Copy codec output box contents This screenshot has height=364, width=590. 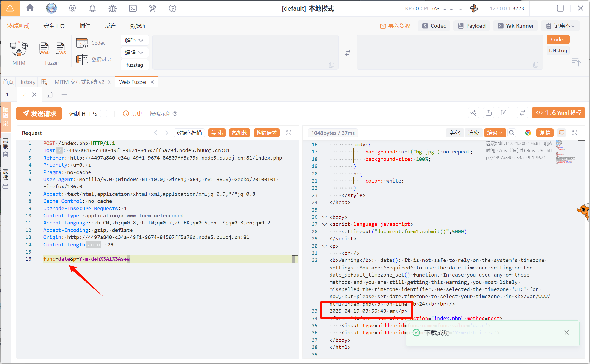[536, 65]
